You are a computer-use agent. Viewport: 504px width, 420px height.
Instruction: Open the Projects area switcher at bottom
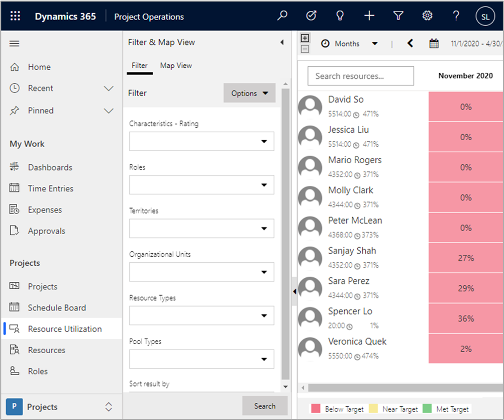click(x=61, y=406)
